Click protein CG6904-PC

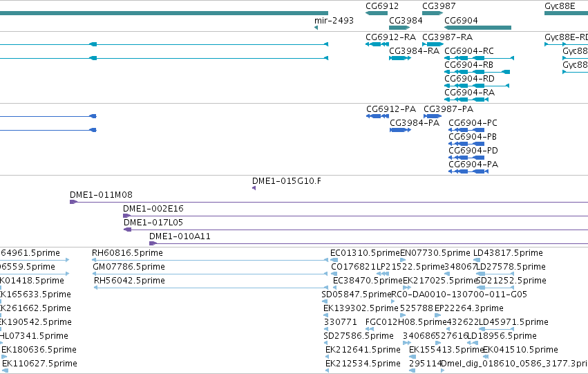click(x=466, y=130)
